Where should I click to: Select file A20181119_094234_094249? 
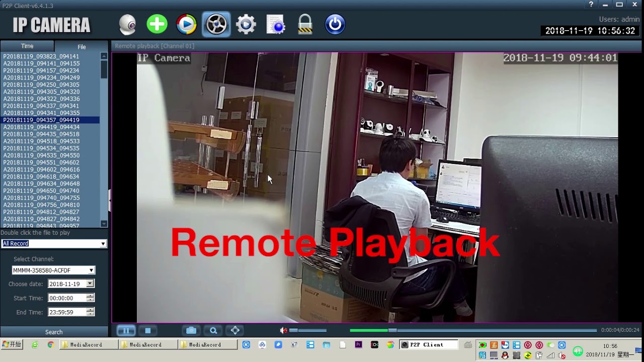coord(50,77)
